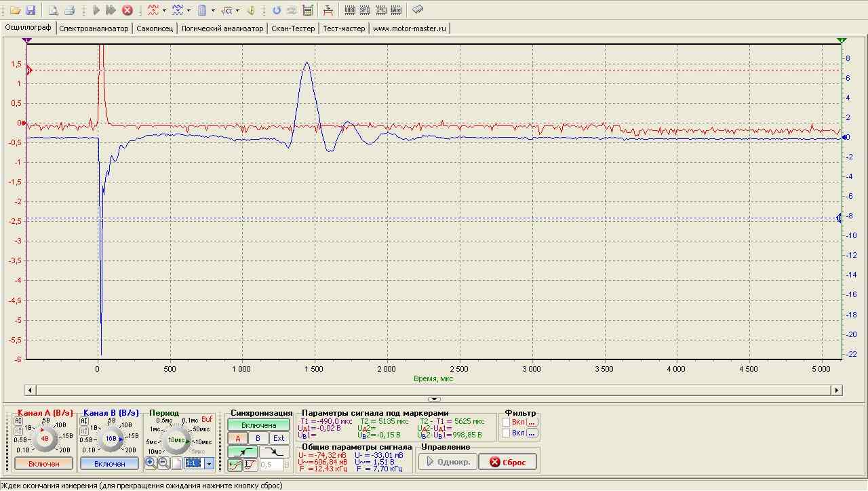Open the 1:1 zoom scale dropdown
This screenshot has width=868, height=491.
tap(210, 464)
